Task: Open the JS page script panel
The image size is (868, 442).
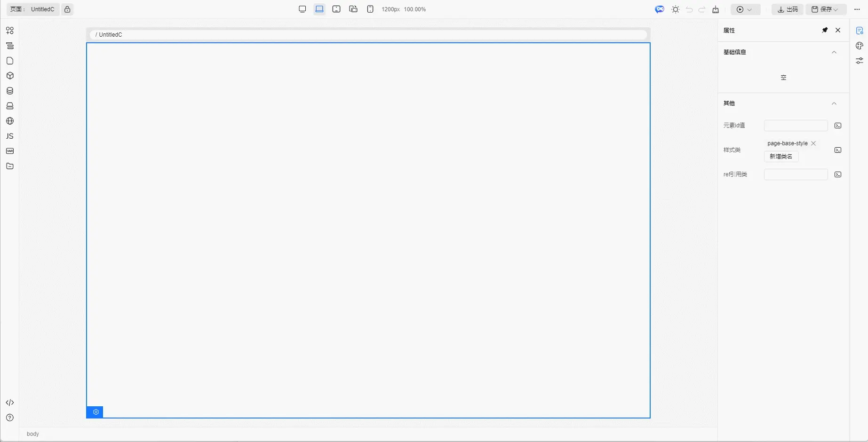Action: [x=10, y=136]
